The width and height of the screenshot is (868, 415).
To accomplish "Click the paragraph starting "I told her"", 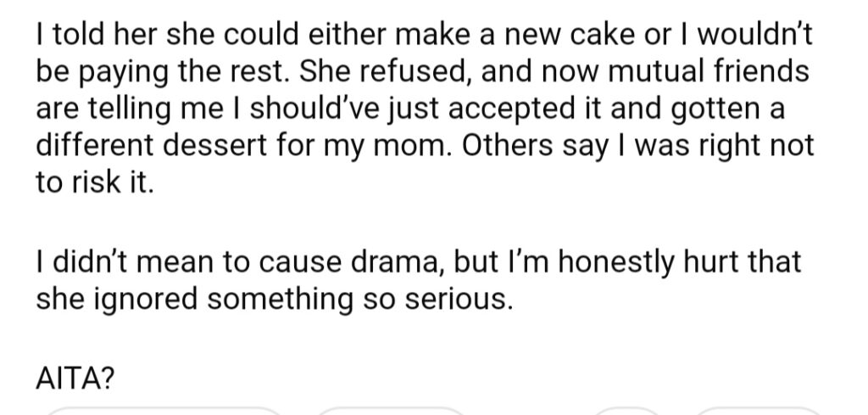I will coord(426,108).
